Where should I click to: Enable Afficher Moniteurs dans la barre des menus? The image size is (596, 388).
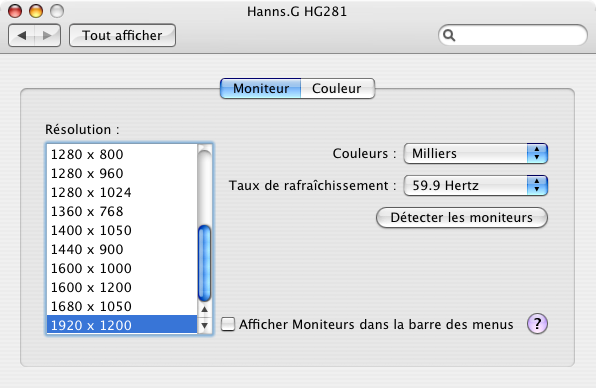pyautogui.click(x=228, y=324)
